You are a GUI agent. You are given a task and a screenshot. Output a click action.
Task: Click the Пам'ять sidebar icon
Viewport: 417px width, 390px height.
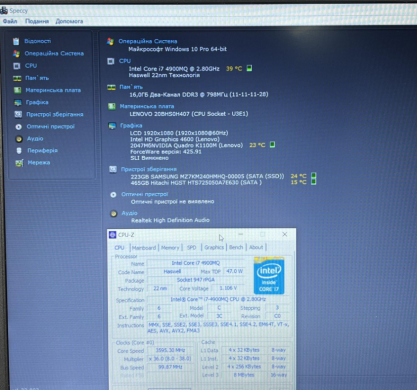pyautogui.click(x=17, y=78)
